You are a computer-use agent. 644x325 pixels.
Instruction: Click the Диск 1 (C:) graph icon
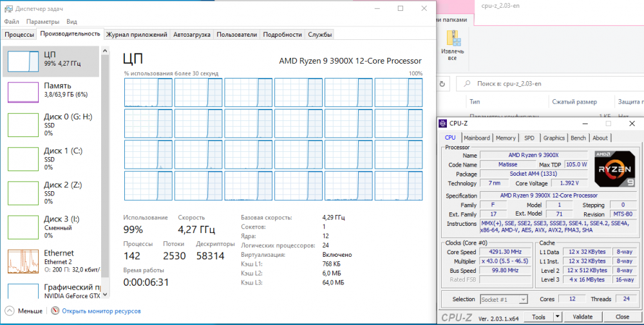(x=23, y=160)
